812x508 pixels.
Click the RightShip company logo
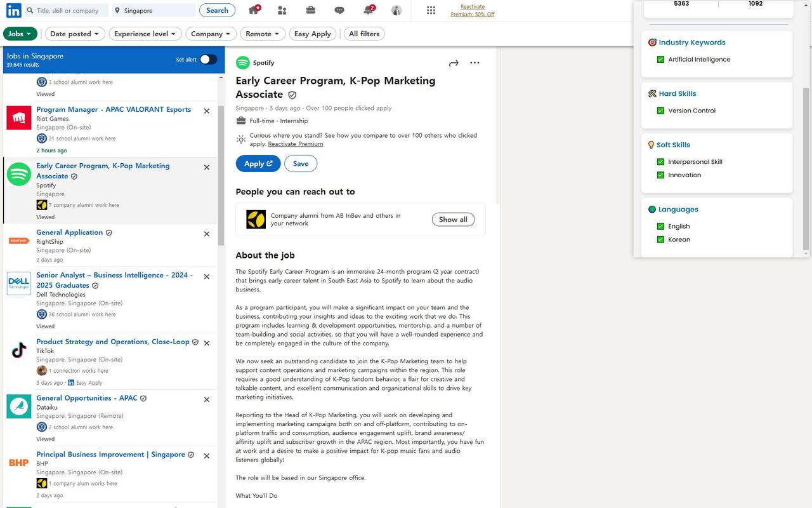(x=19, y=241)
